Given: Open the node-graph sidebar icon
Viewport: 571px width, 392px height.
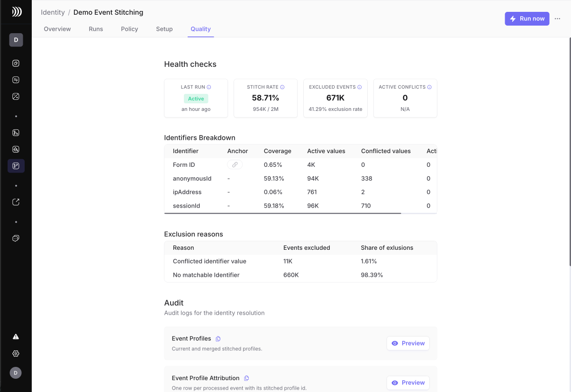Looking at the screenshot, I should click(16, 133).
